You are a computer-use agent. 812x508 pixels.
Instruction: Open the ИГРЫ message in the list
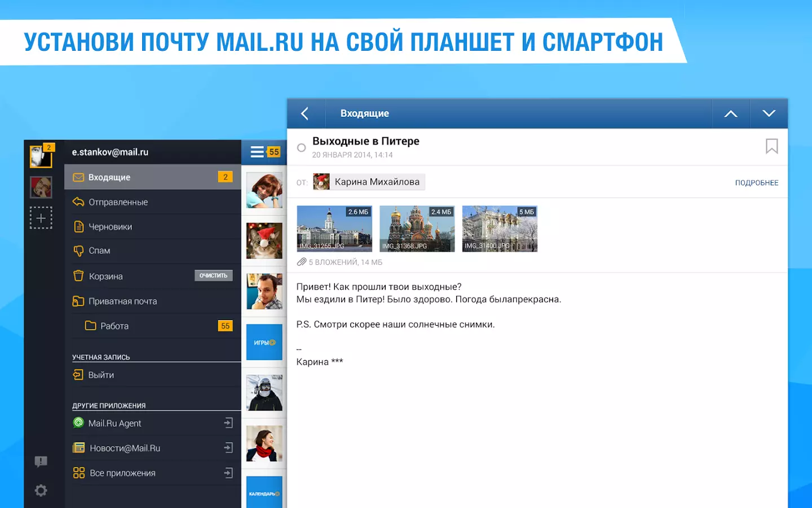click(264, 342)
